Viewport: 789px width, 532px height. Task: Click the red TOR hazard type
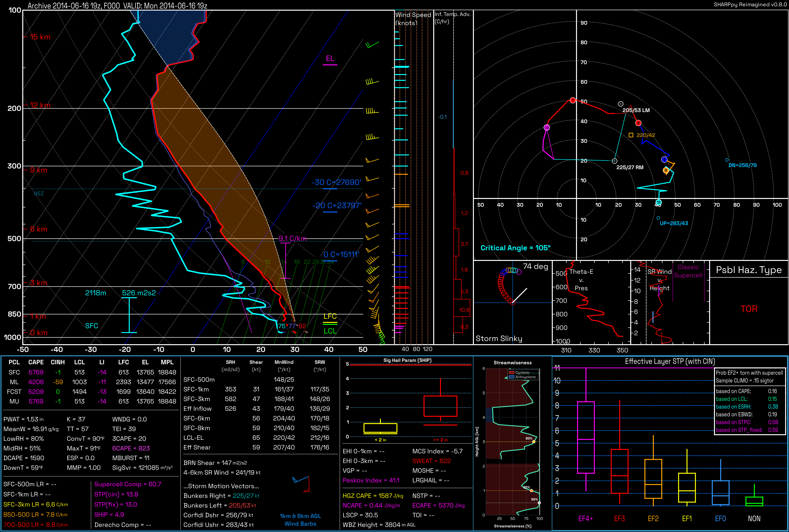pyautogui.click(x=749, y=309)
